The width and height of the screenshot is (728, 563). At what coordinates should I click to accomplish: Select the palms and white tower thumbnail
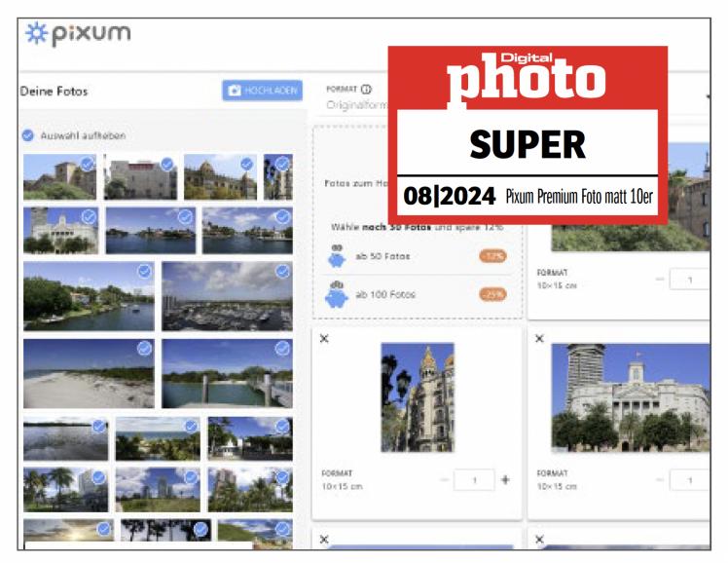[x=65, y=490]
